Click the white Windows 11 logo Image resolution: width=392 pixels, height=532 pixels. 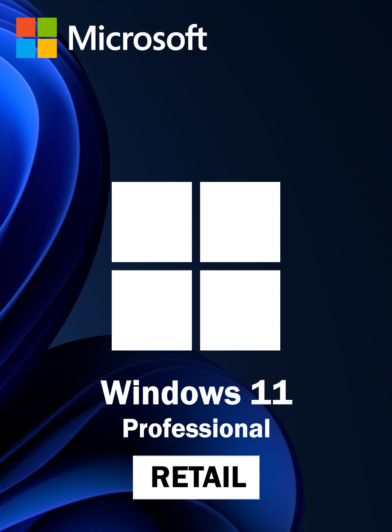pyautogui.click(x=196, y=266)
